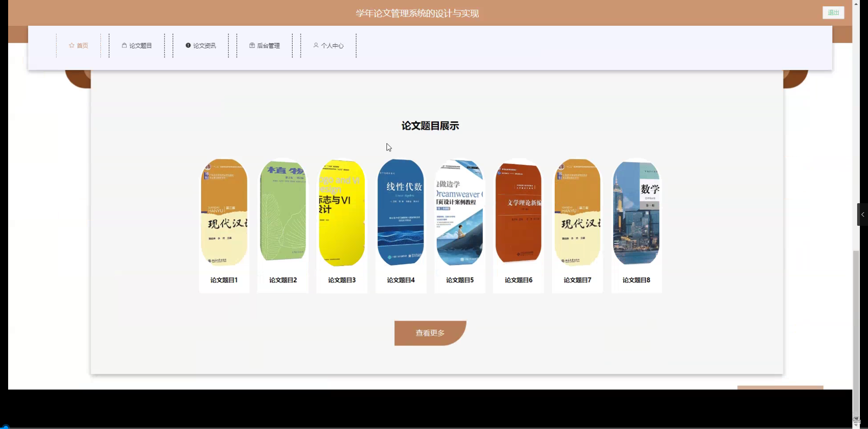Open the 论文题目1 book cover image
The width and height of the screenshot is (868, 429).
(x=224, y=212)
